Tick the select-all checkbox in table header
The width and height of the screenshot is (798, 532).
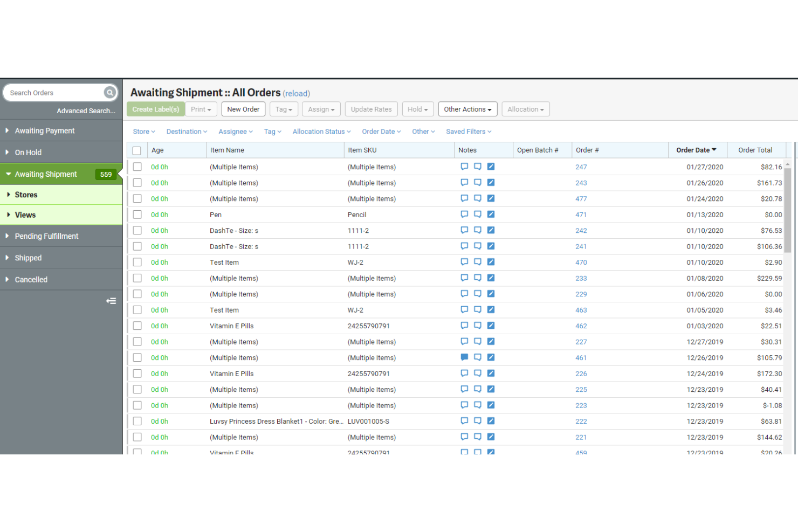point(137,150)
